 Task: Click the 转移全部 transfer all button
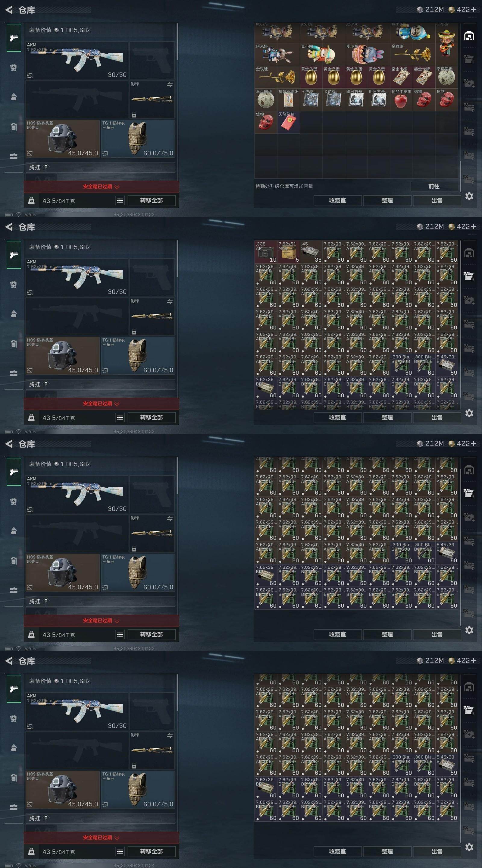[x=152, y=200]
